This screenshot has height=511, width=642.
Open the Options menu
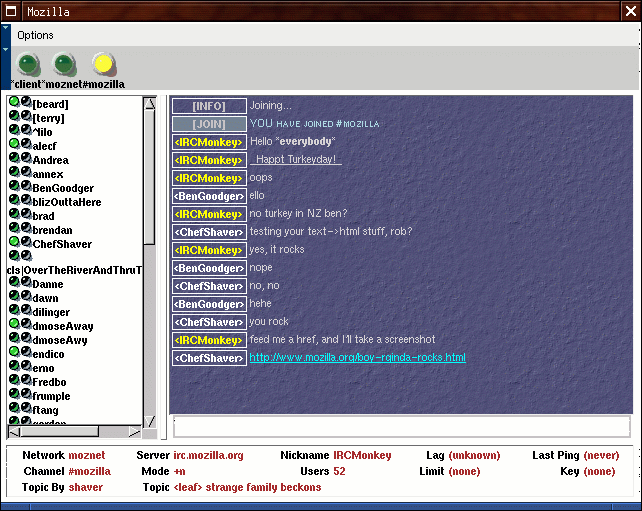[x=35, y=35]
